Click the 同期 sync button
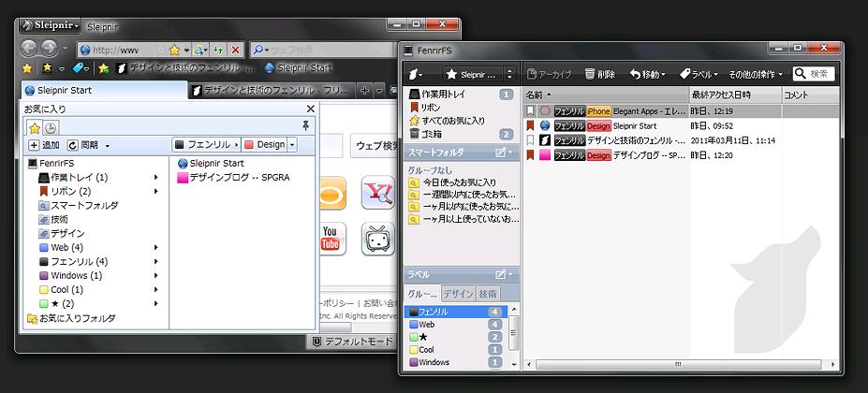This screenshot has height=393, width=868. 83,145
